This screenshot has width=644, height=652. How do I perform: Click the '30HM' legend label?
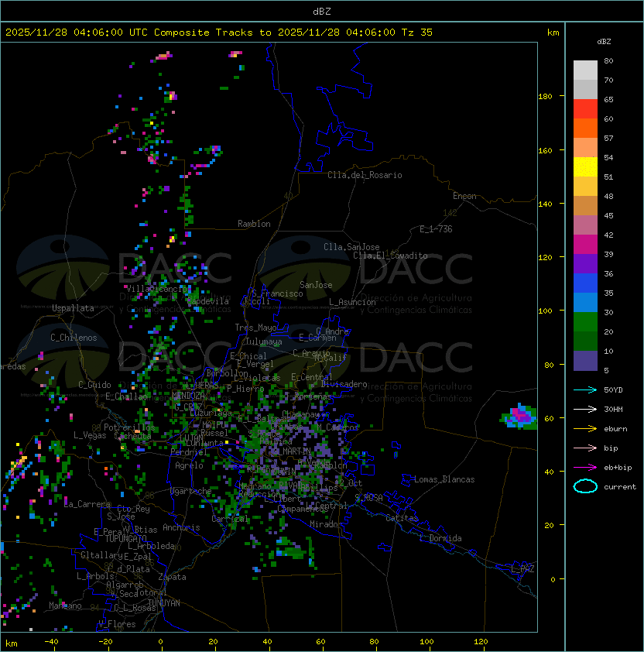point(613,410)
